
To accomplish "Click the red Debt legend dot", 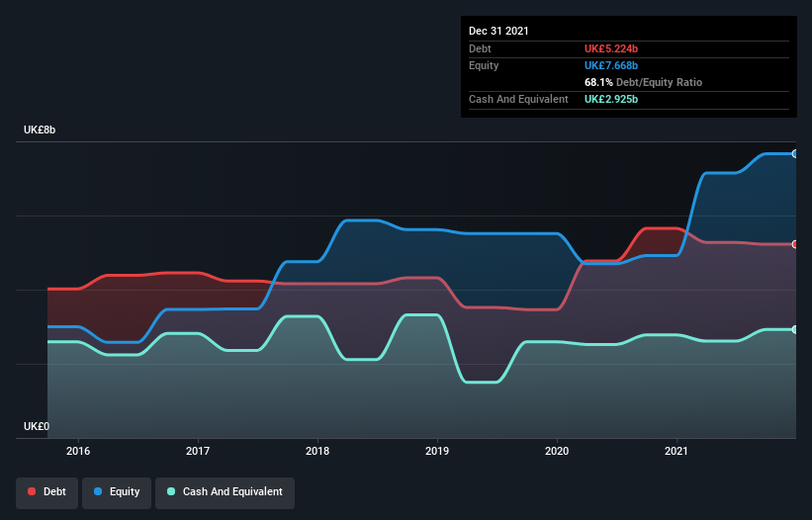I will tap(32, 491).
